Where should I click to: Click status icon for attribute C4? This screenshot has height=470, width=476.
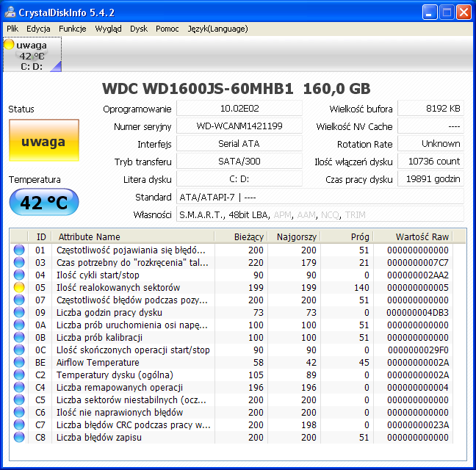pos(19,387)
